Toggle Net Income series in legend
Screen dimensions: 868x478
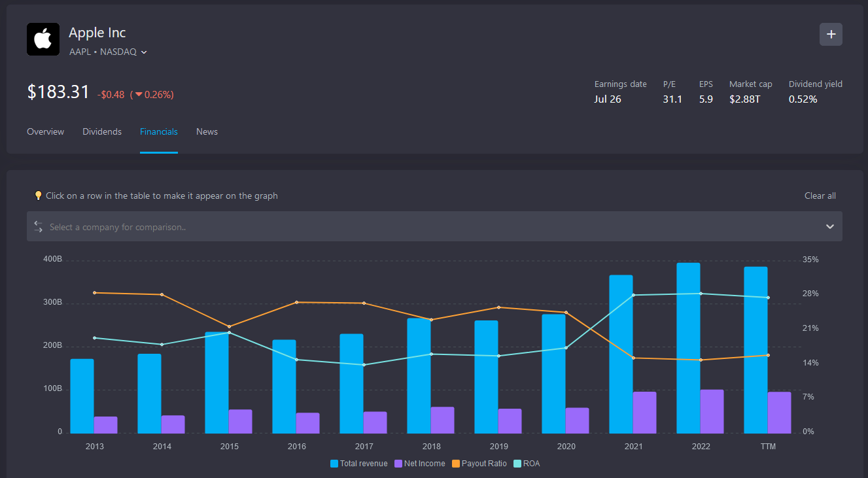[420, 464]
